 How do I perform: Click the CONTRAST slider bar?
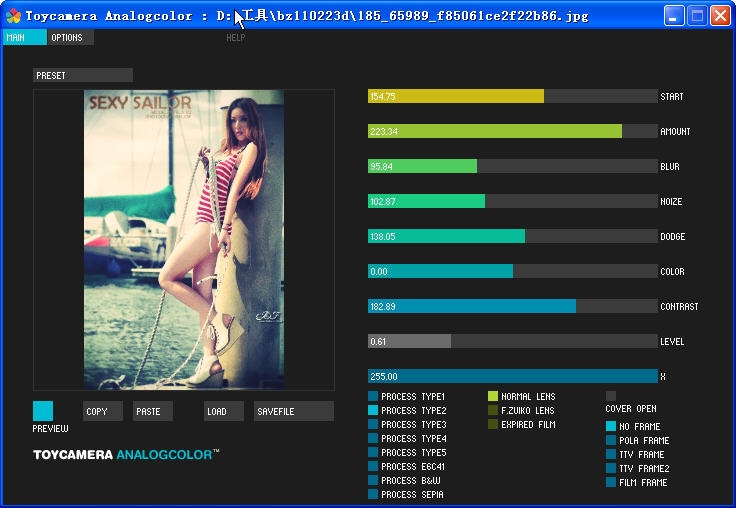pyautogui.click(x=513, y=306)
